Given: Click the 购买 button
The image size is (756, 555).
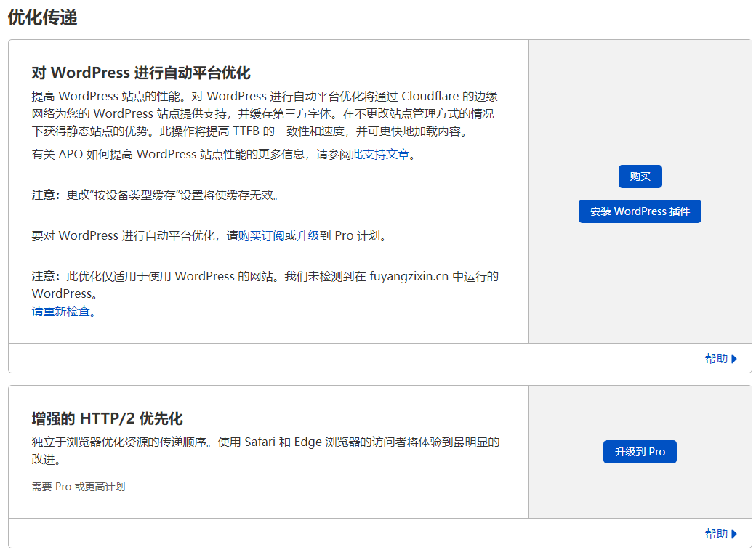Looking at the screenshot, I should point(640,177).
